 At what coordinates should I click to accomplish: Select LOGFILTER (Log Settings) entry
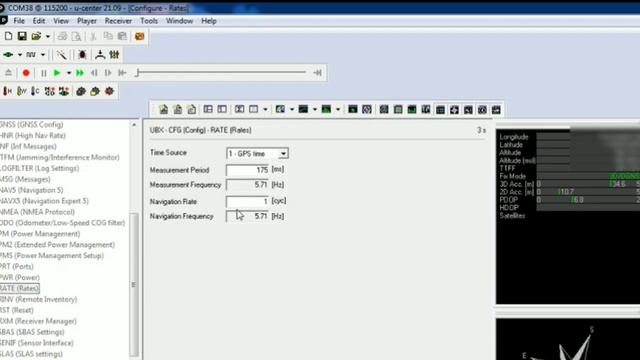coord(40,168)
